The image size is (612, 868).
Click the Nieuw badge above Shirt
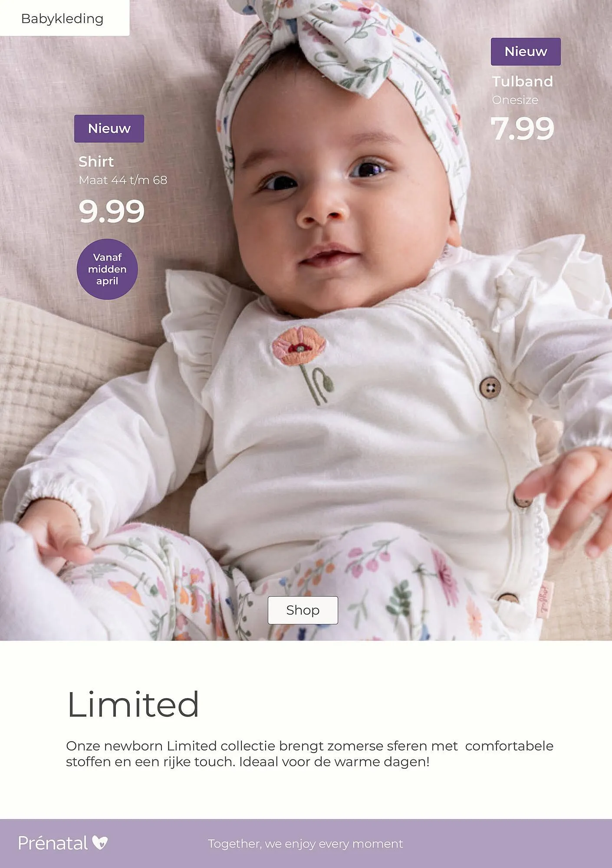point(109,128)
